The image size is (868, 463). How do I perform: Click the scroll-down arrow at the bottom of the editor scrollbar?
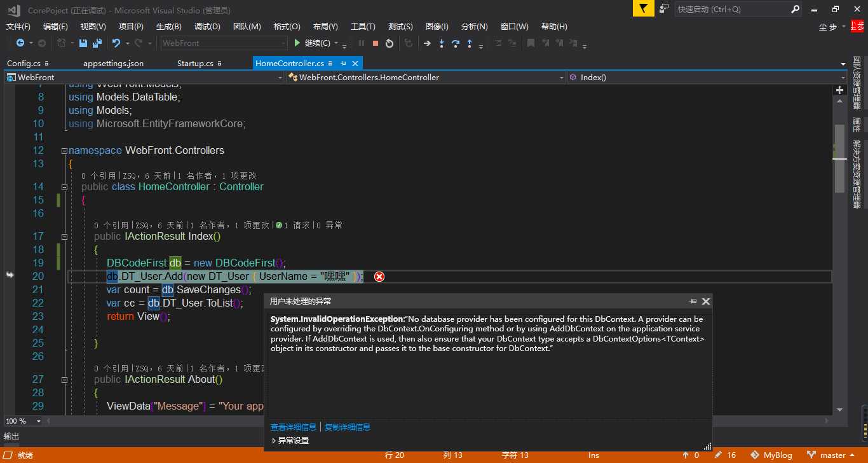(x=839, y=410)
